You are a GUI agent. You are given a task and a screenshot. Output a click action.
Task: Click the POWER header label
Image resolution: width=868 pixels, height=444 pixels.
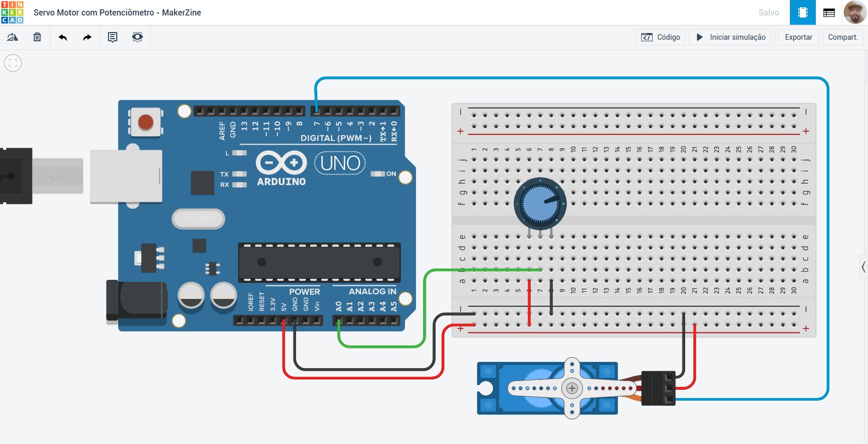[304, 292]
